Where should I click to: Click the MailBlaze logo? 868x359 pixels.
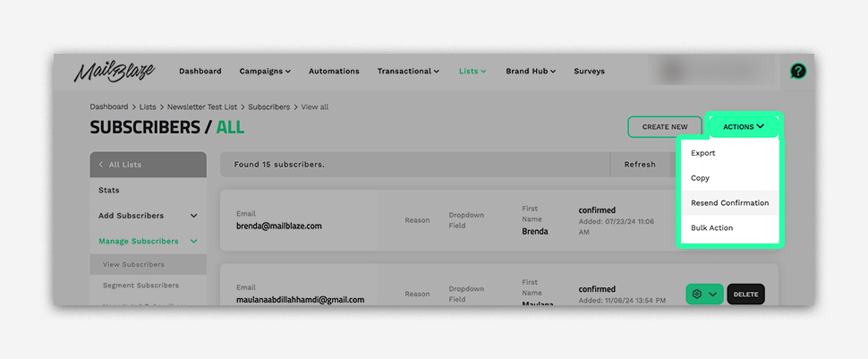click(115, 72)
